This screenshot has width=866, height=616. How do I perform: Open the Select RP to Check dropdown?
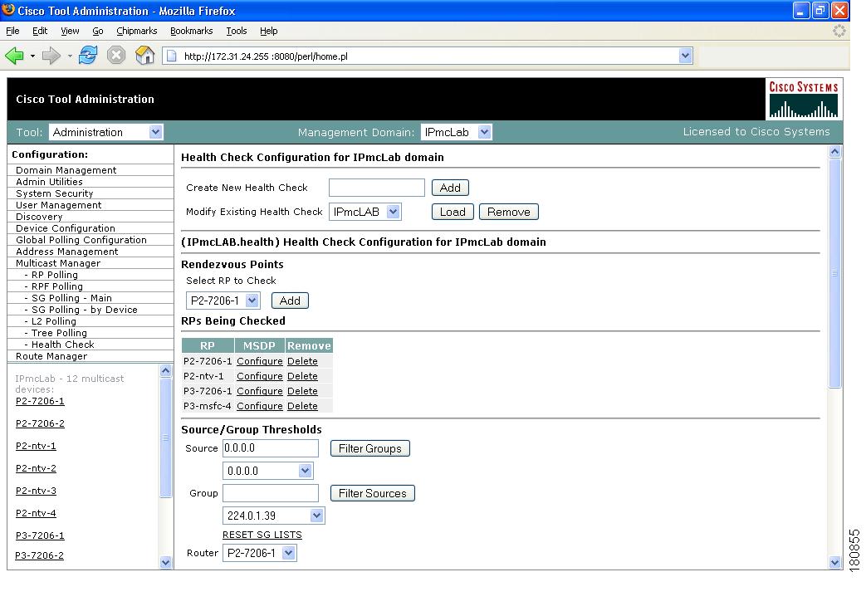[x=223, y=301]
